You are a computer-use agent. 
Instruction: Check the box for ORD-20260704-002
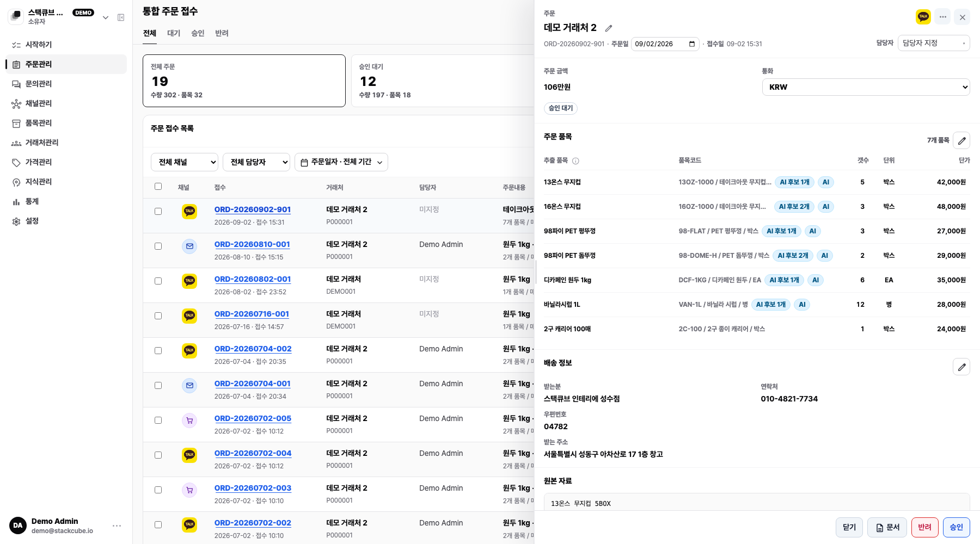tap(158, 350)
